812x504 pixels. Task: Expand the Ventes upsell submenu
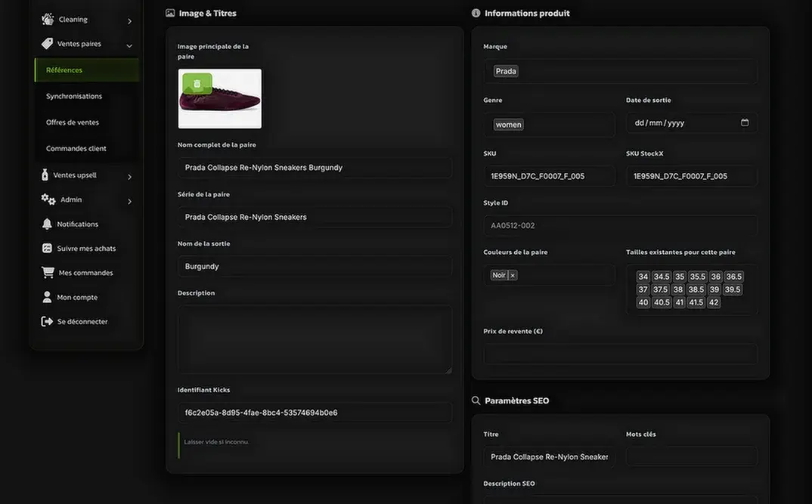129,177
